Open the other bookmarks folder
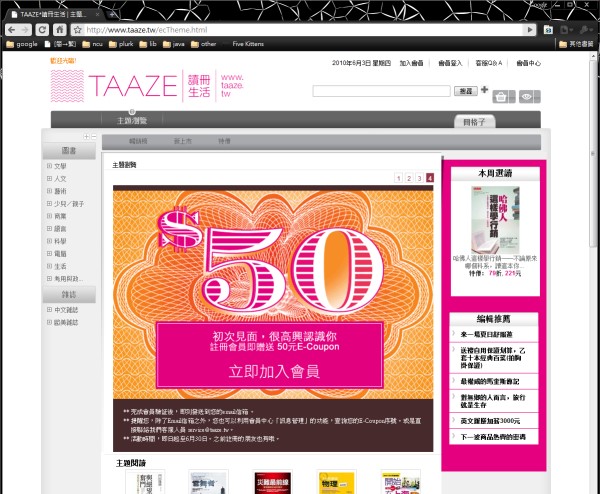The height and width of the screenshot is (494, 600). coord(204,44)
